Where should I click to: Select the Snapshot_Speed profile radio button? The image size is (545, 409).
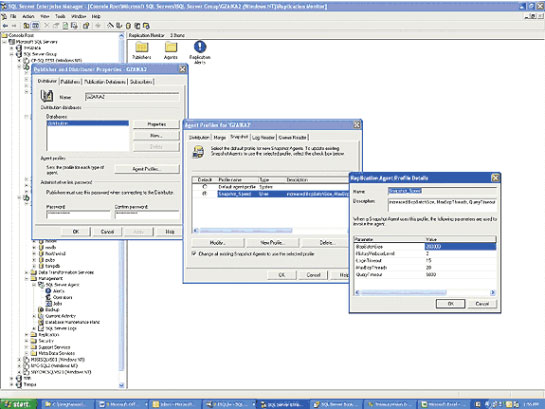point(205,194)
